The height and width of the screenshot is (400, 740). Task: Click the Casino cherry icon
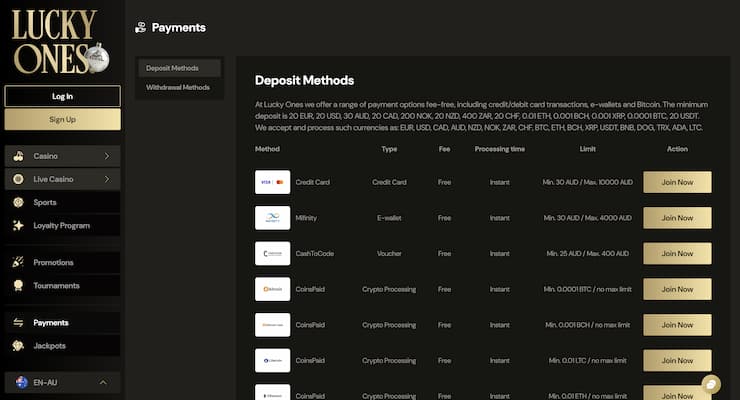pyautogui.click(x=18, y=156)
